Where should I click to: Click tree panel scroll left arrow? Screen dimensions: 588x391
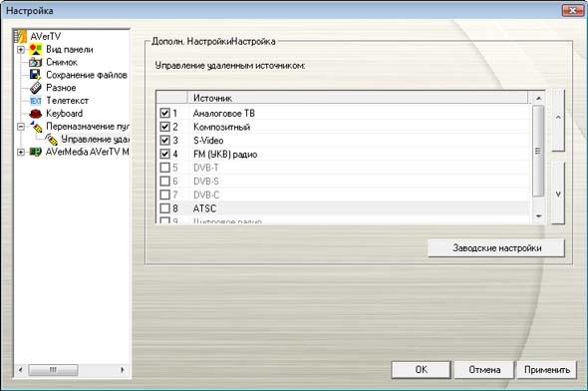pyautogui.click(x=20, y=370)
